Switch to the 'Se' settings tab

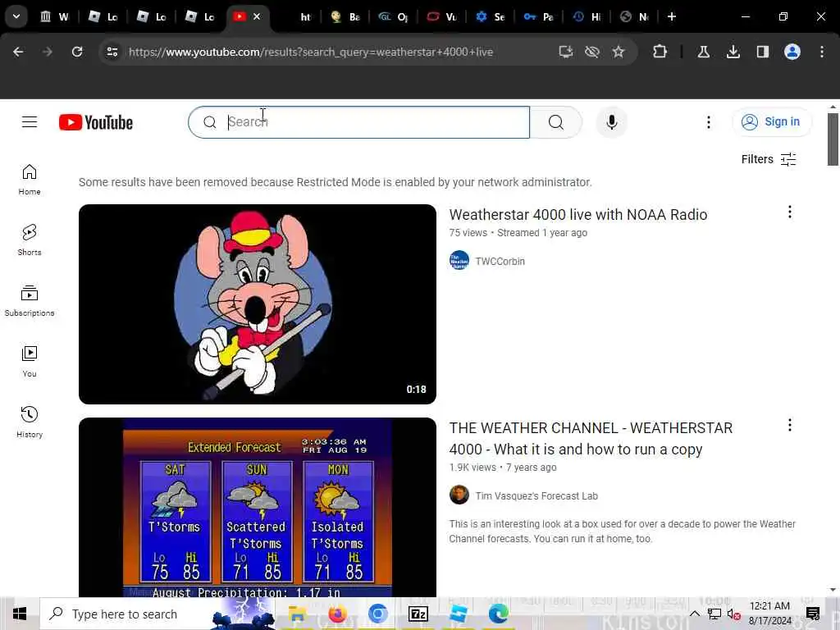coord(491,16)
